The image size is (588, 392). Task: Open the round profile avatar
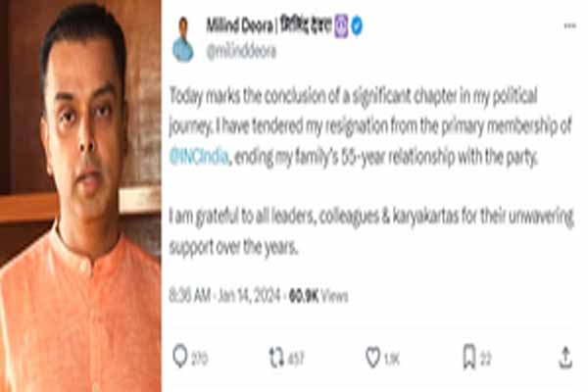(183, 40)
